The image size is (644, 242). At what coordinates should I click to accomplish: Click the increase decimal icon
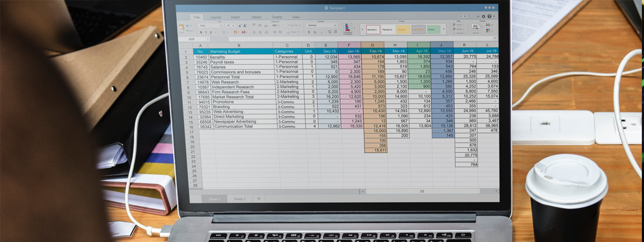[330, 32]
